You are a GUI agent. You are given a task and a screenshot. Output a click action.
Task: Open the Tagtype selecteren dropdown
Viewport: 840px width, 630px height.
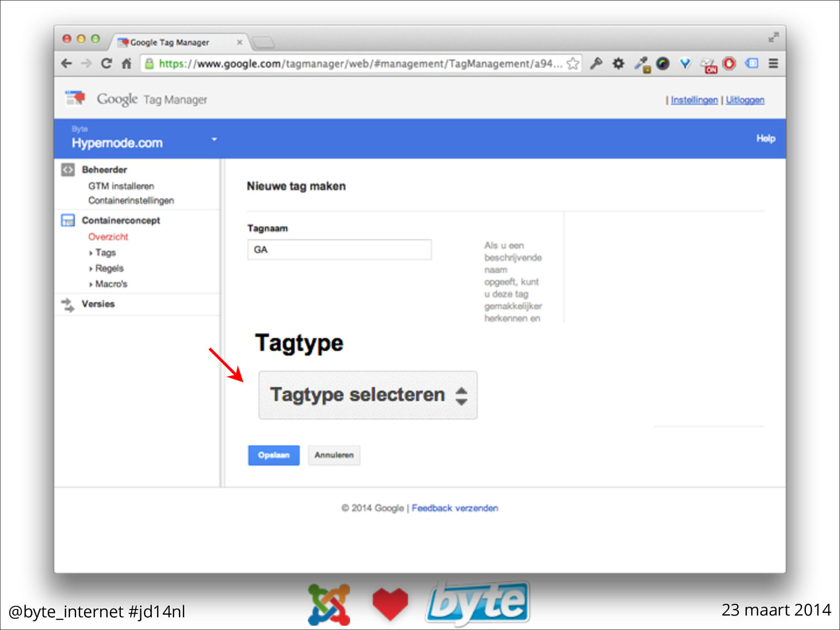(x=368, y=395)
